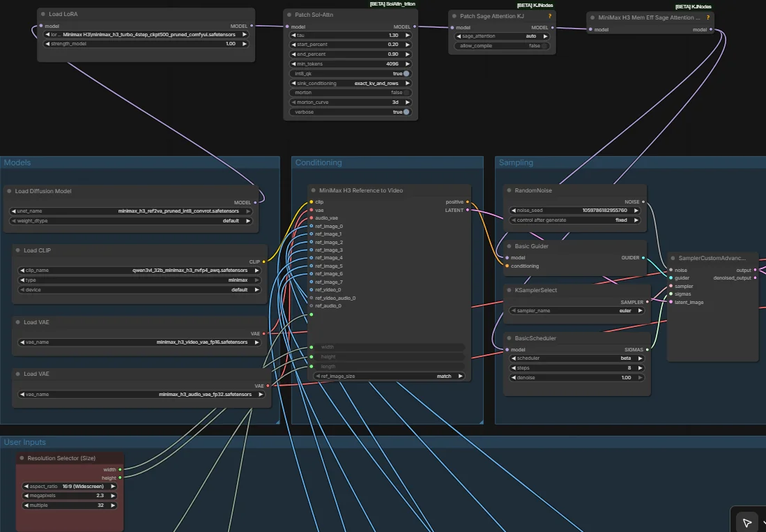Viewport: 766px width, 532px height.
Task: Click the ref_image_0 input socket
Action: (x=311, y=226)
